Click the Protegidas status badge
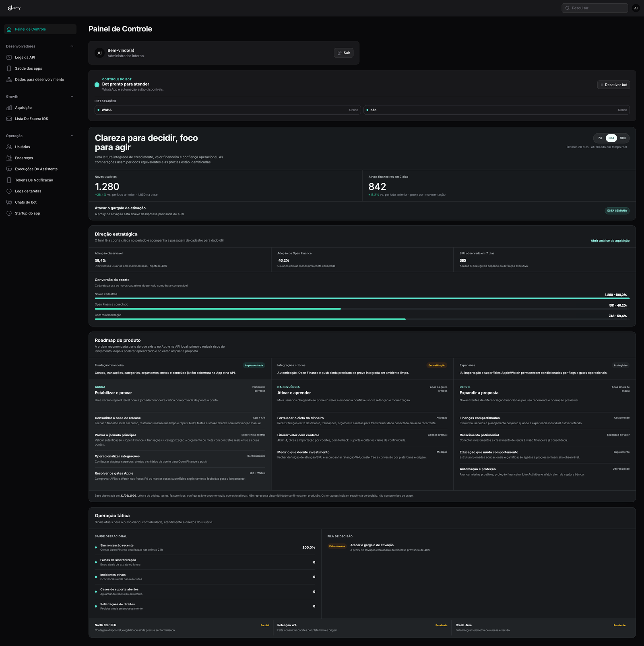 [x=621, y=365]
